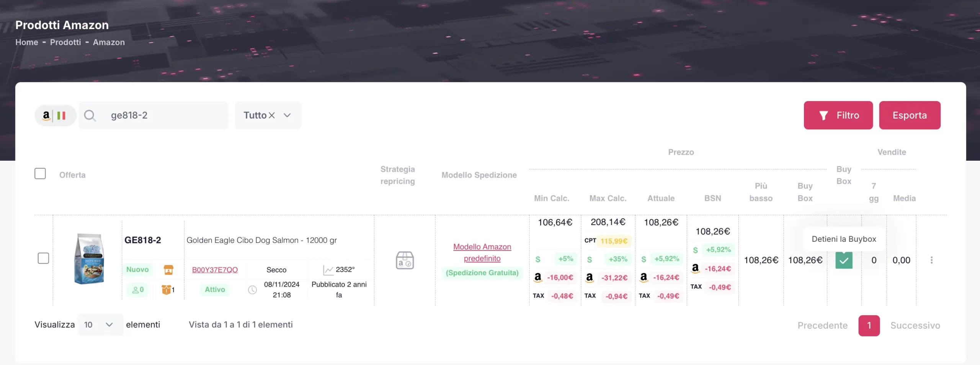This screenshot has width=980, height=365.
Task: Click the Prodotti breadcrumb
Action: coord(65,42)
